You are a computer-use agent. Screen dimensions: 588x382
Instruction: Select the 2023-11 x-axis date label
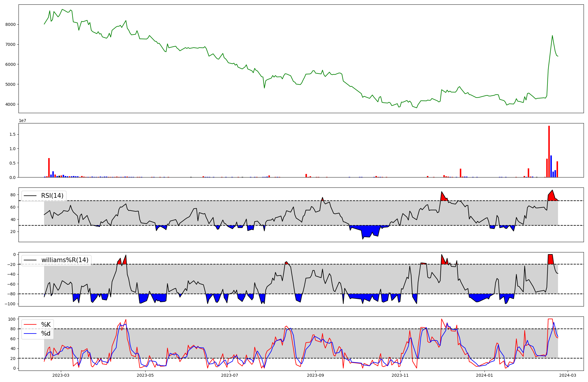(400, 375)
